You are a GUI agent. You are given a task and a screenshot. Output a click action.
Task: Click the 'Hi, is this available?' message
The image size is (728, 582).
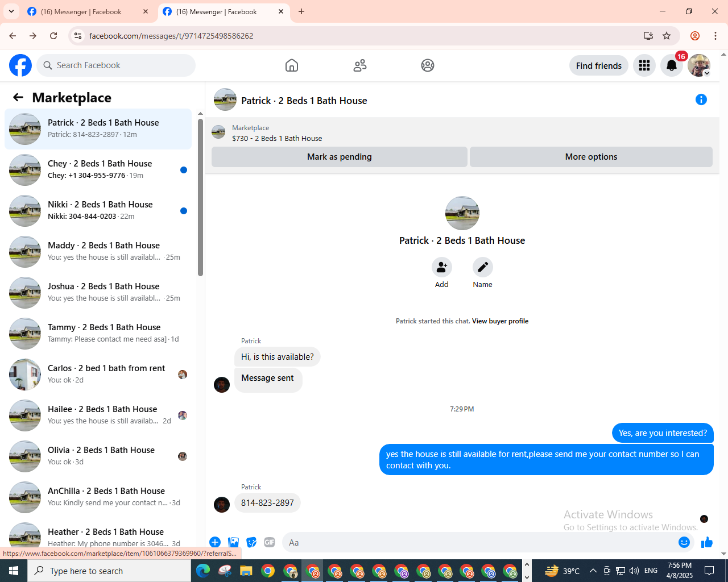coord(277,357)
